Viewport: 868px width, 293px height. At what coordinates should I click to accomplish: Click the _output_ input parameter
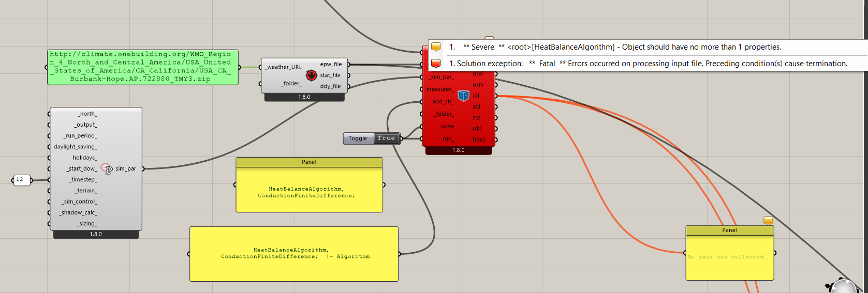[x=85, y=125]
